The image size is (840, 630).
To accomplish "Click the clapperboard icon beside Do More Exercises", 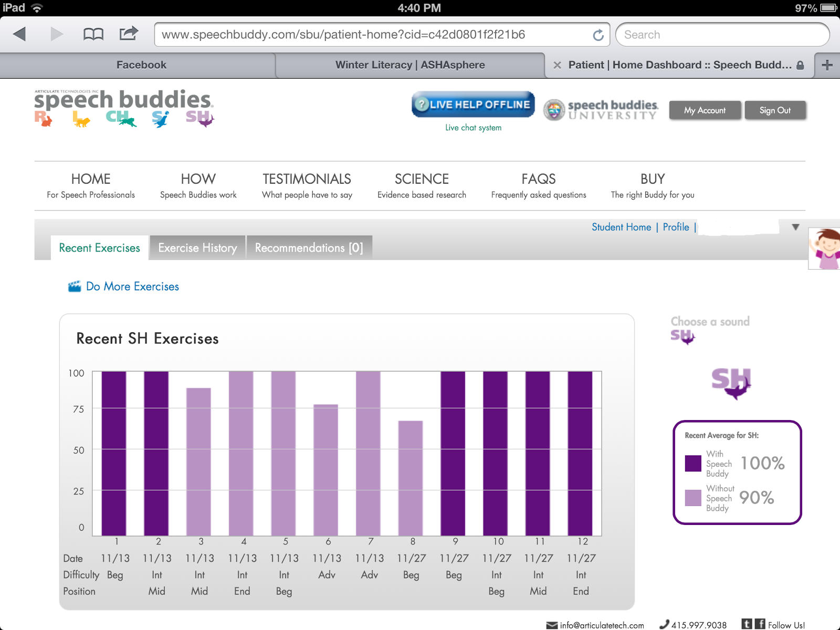I will tap(75, 286).
